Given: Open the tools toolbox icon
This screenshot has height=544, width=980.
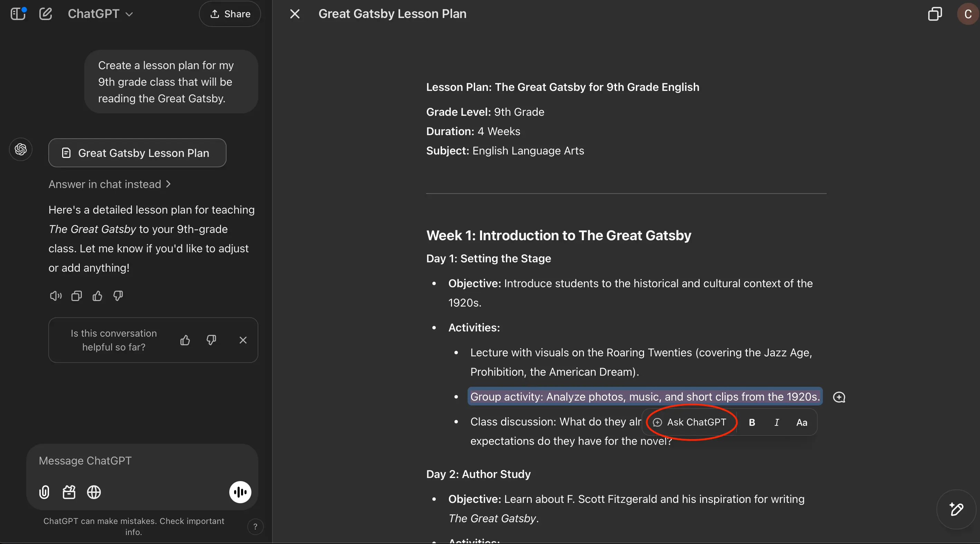Looking at the screenshot, I should [69, 492].
